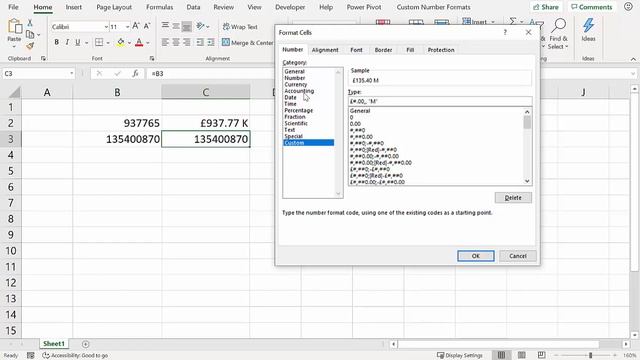Click the Accessibility status icon
The height and width of the screenshot is (360, 640).
(x=46, y=356)
